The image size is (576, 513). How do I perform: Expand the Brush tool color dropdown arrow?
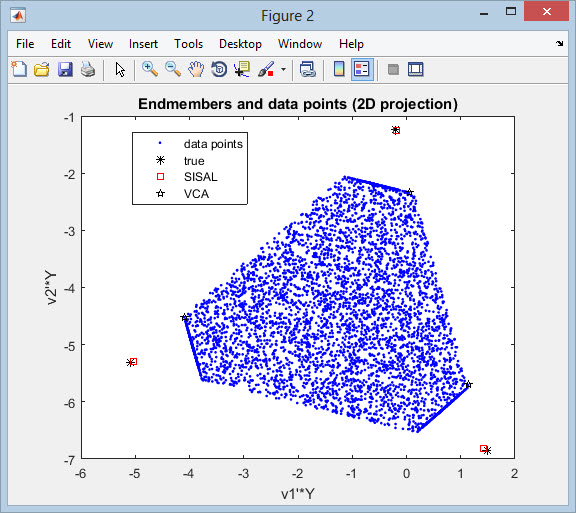pos(283,69)
